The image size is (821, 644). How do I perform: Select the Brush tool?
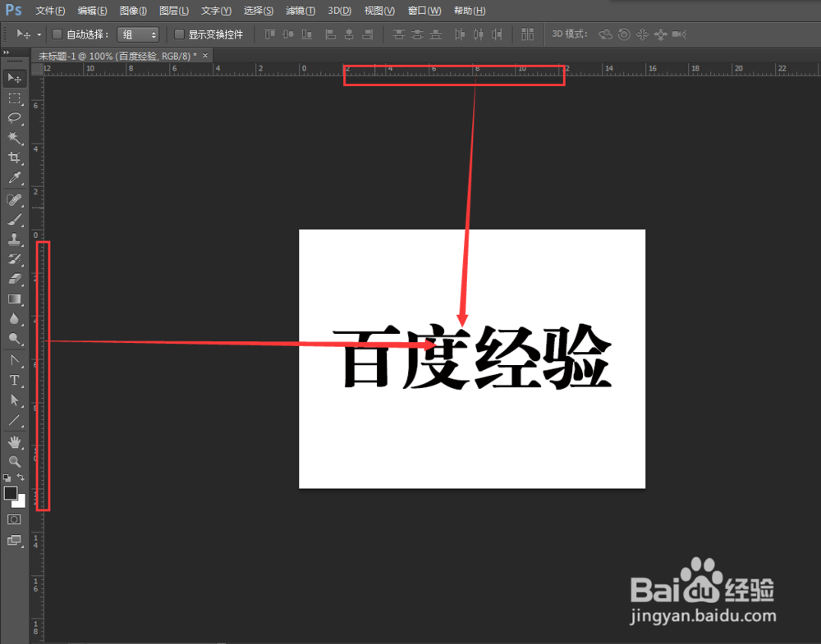click(x=14, y=219)
